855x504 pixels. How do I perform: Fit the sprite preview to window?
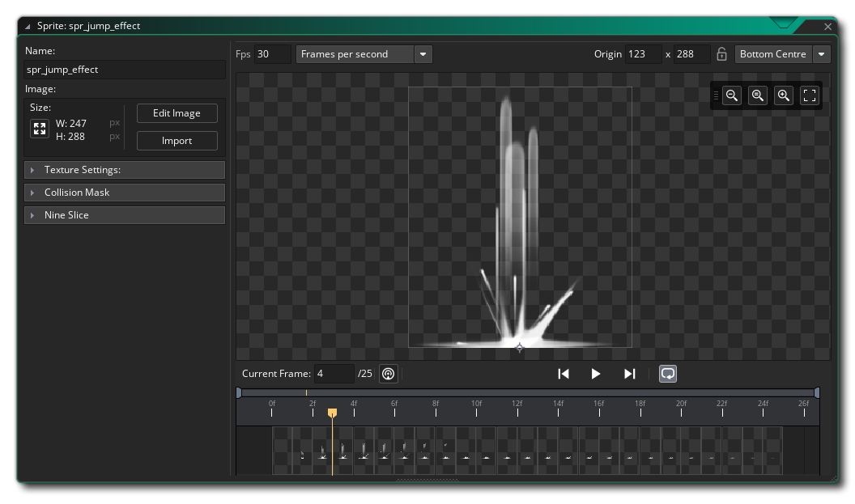click(x=810, y=95)
